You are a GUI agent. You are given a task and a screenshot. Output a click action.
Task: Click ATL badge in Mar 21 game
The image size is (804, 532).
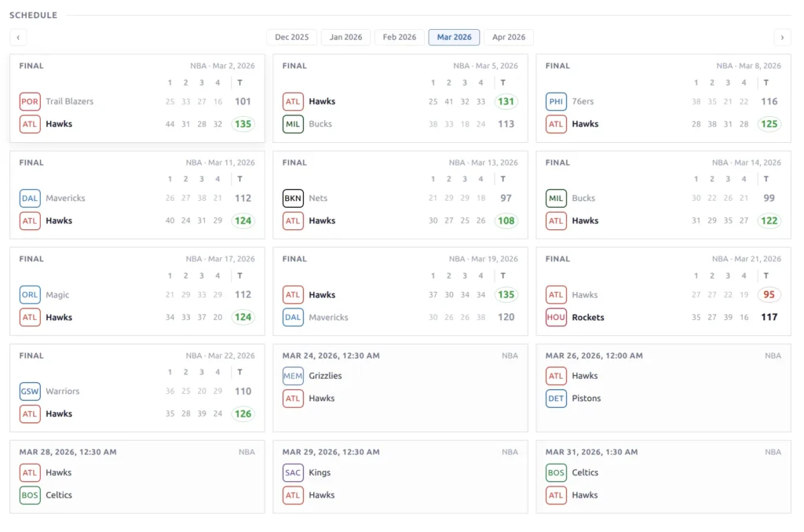tap(556, 295)
